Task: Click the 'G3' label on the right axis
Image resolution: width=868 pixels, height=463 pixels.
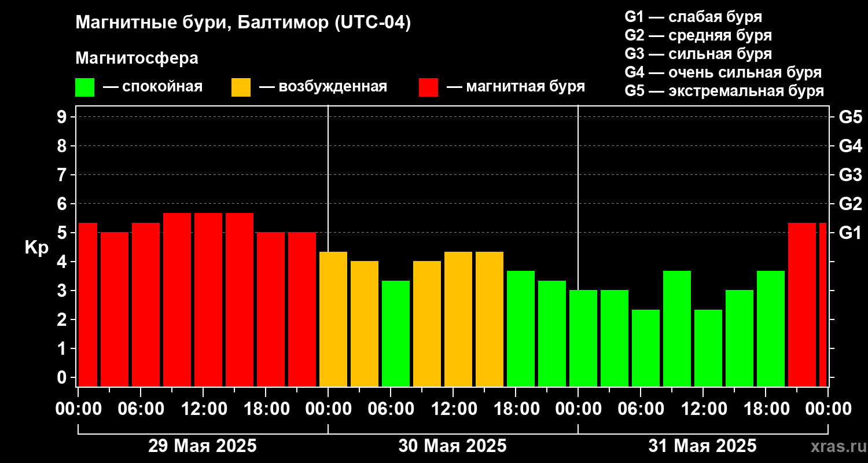Action: click(850, 175)
